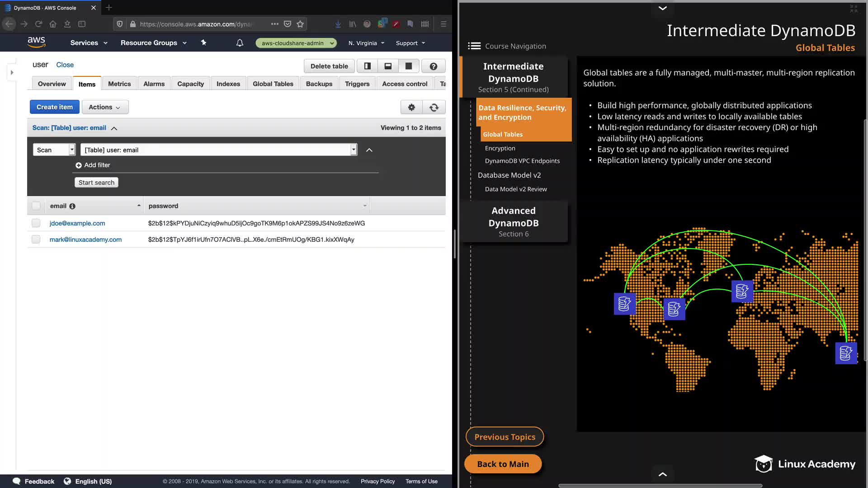This screenshot has width=868, height=488.
Task: Open the Backups tab
Action: [x=319, y=84]
